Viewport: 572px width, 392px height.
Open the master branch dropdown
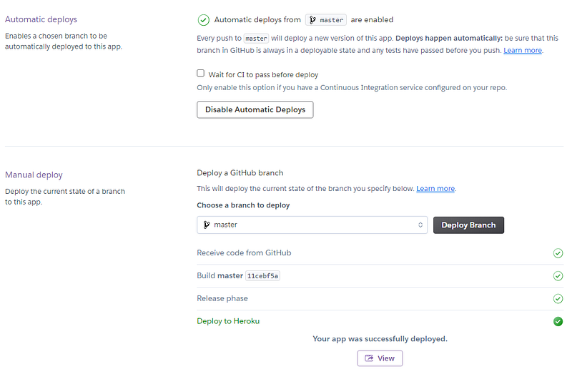click(x=312, y=225)
